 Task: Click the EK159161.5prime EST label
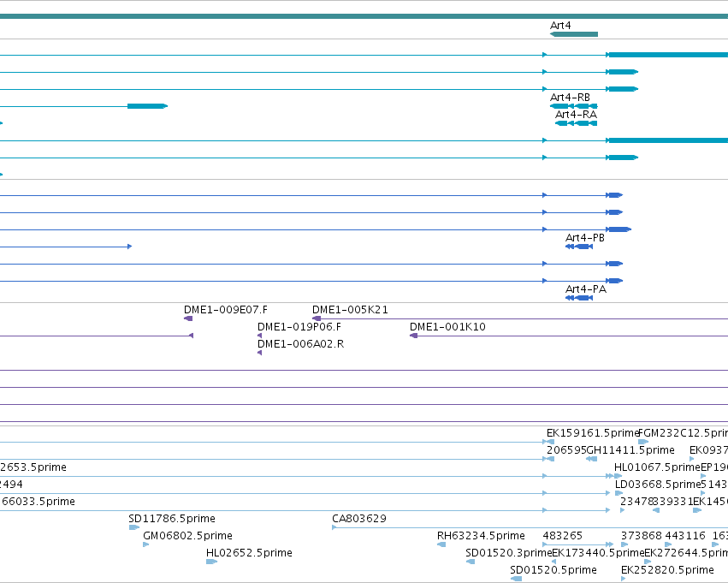(x=594, y=433)
